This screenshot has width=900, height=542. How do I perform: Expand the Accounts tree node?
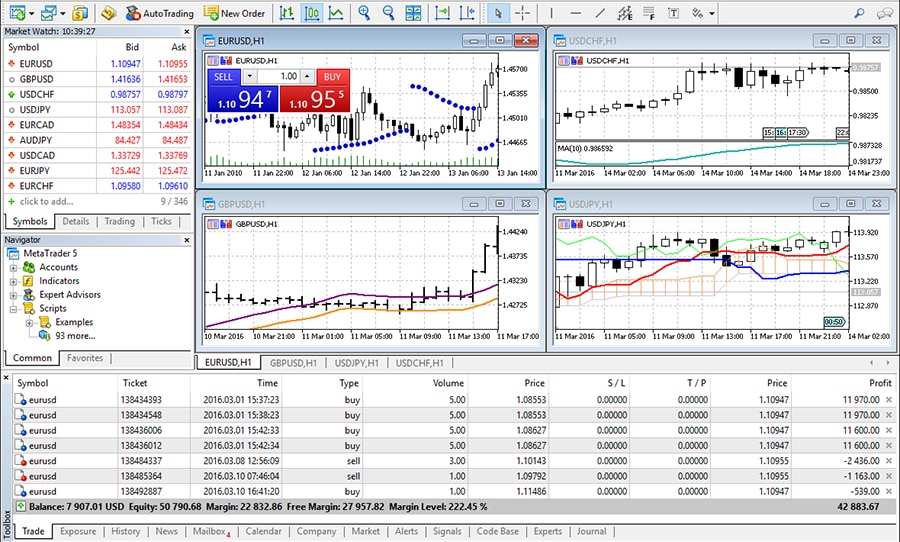[x=13, y=268]
